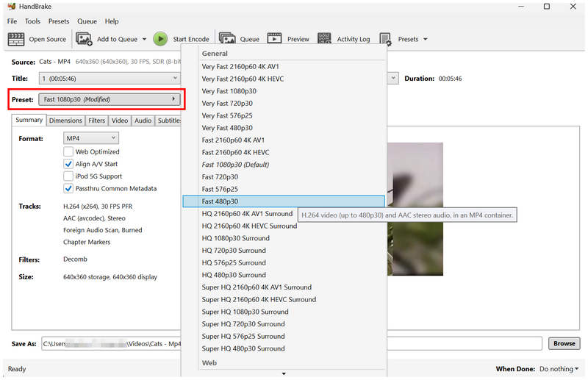
Task: Click the Presets panel icon in toolbar
Action: pyautogui.click(x=385, y=39)
